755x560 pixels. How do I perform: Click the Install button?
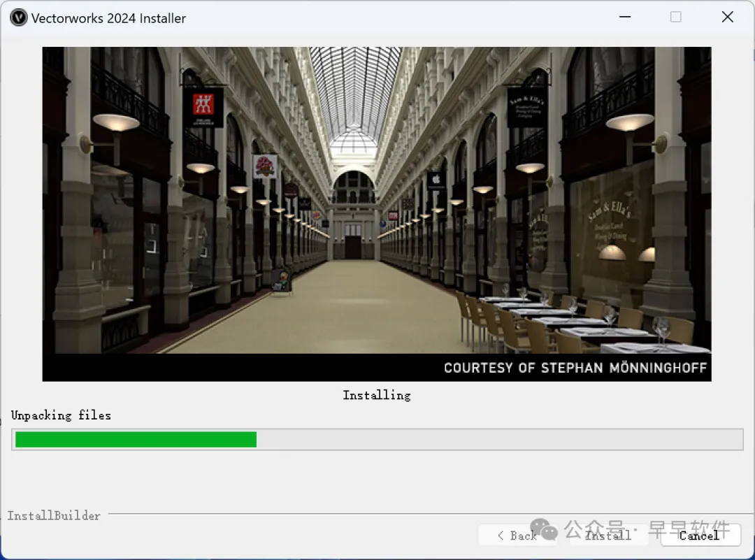click(x=609, y=535)
